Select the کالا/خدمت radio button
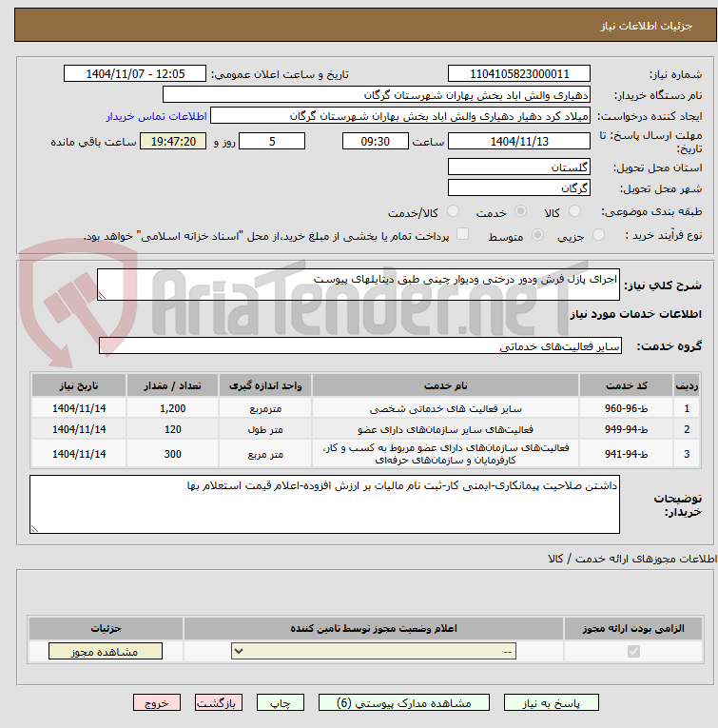The width and height of the screenshot is (718, 728). 454,211
